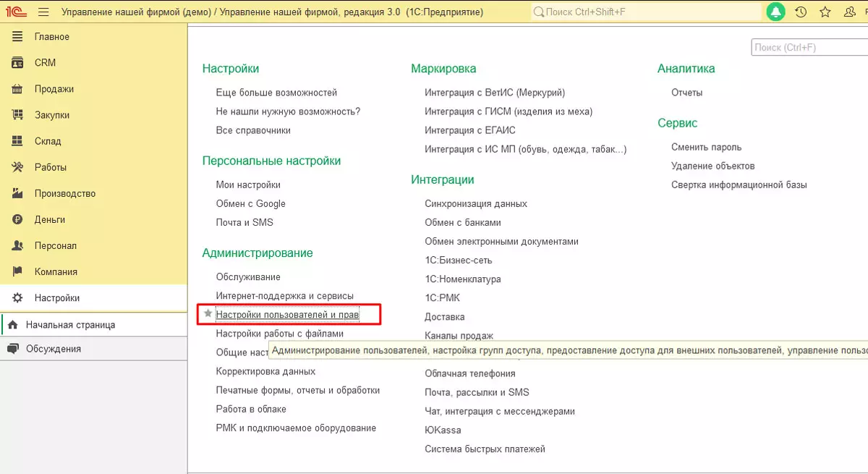Click the Продажи basket icon
The width and height of the screenshot is (868, 474).
18,89
